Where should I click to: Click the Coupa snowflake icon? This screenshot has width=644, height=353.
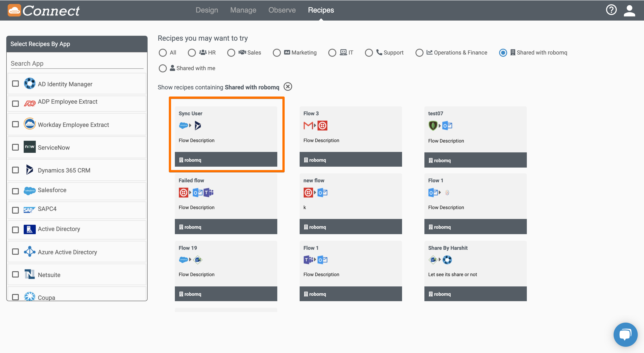(x=30, y=296)
